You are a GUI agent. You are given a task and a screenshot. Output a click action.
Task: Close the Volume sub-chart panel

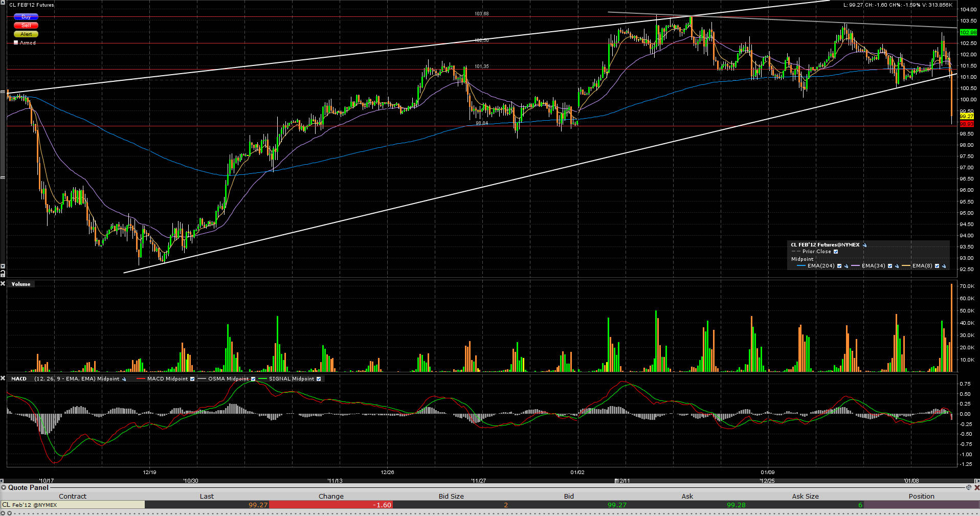(3, 284)
